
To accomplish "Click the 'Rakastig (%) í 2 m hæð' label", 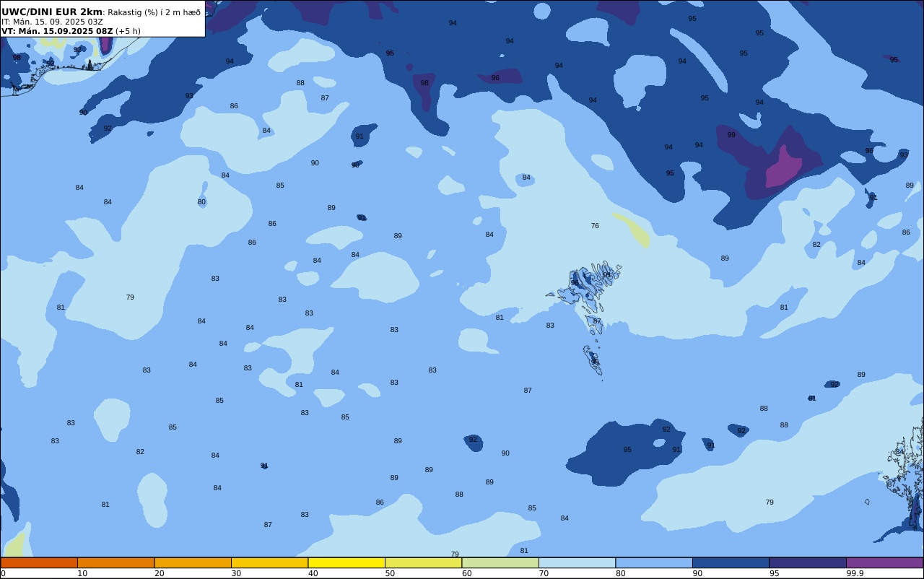I will (x=154, y=12).
